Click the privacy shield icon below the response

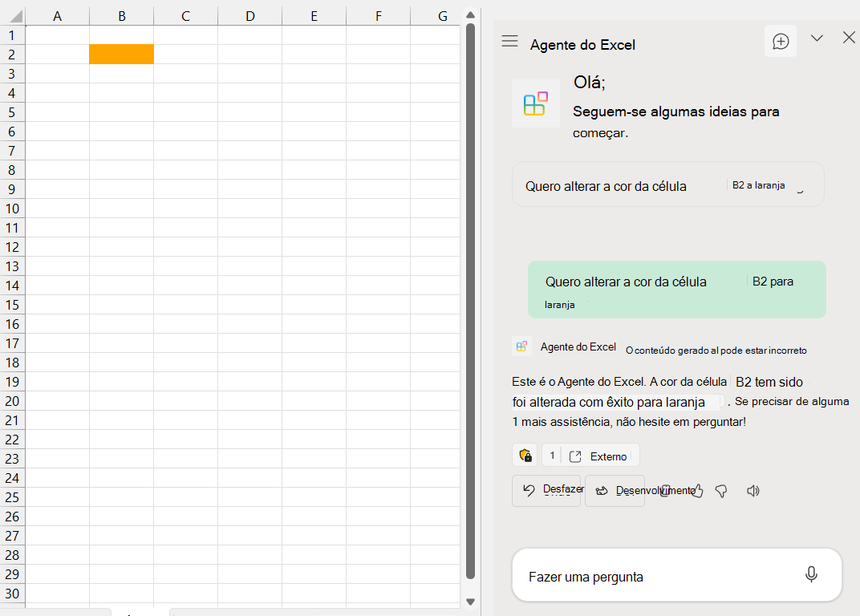coord(525,455)
